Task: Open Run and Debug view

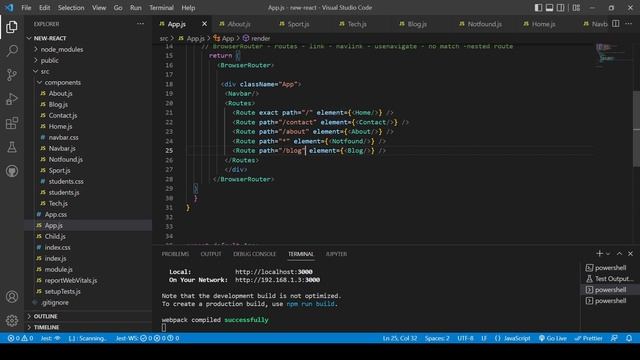Action: (x=12, y=99)
